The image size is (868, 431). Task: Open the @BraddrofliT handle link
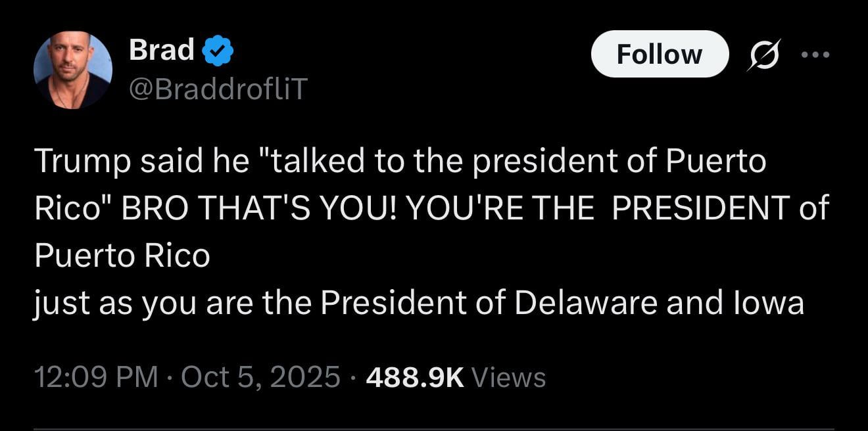coord(218,89)
